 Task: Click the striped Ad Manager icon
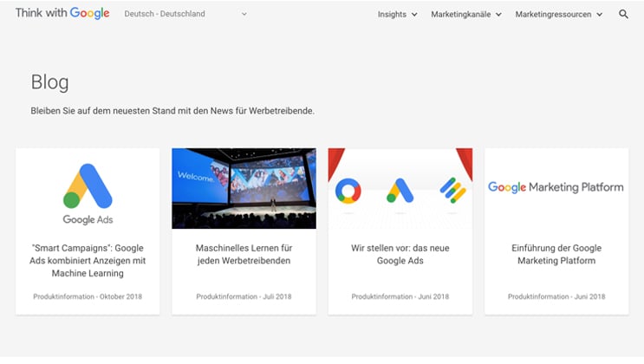click(452, 190)
